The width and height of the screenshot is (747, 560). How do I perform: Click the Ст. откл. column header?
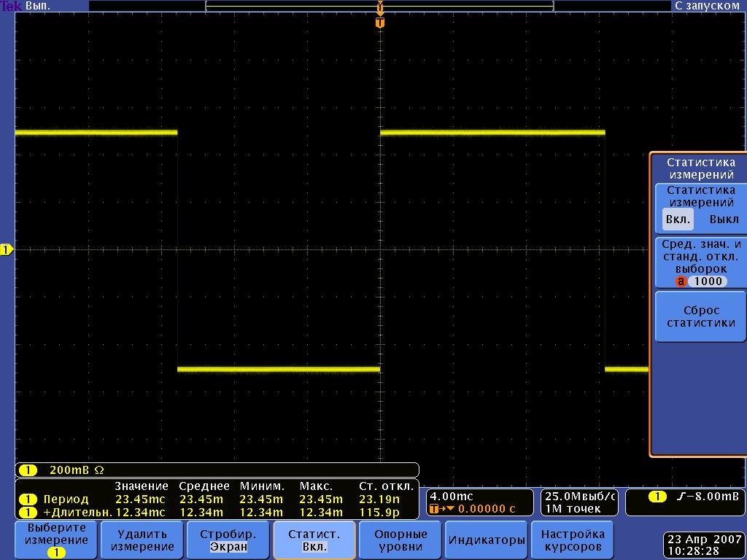(x=386, y=486)
